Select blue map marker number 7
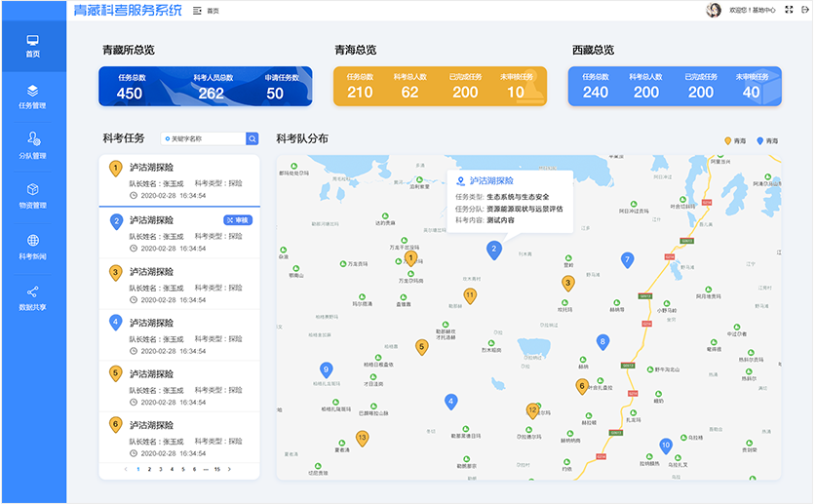Image resolution: width=816 pixels, height=504 pixels. click(x=627, y=260)
